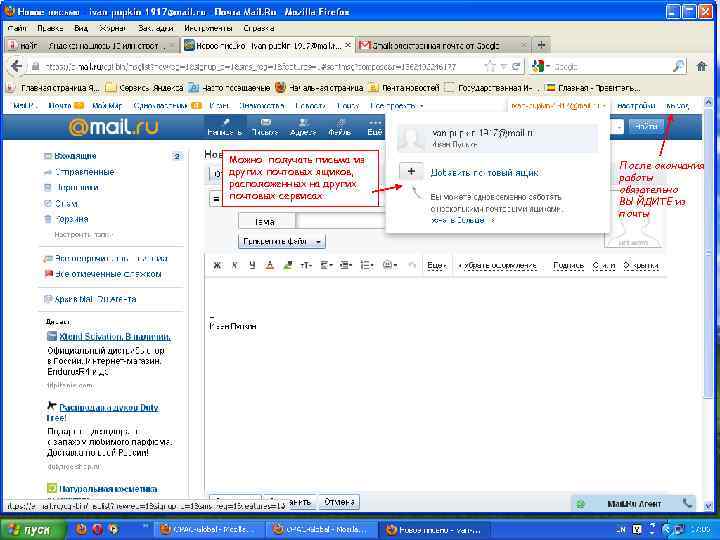Viewport: 720px width, 540px height.
Task: Click the Письма icon in the header
Action: click(x=265, y=127)
